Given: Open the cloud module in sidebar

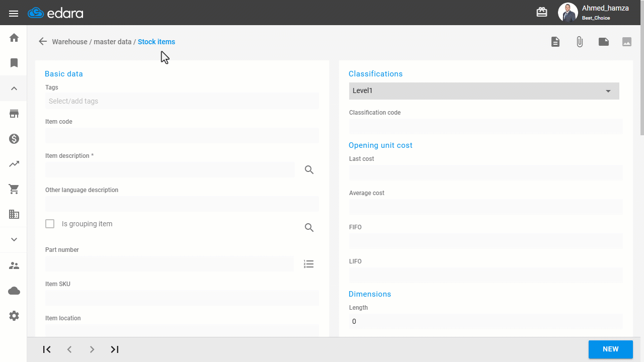Looking at the screenshot, I should [x=14, y=291].
